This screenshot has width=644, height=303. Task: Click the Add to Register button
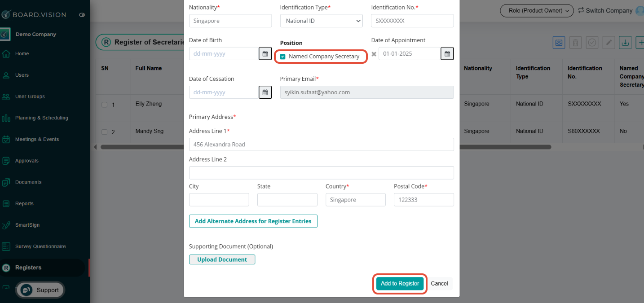pyautogui.click(x=400, y=283)
